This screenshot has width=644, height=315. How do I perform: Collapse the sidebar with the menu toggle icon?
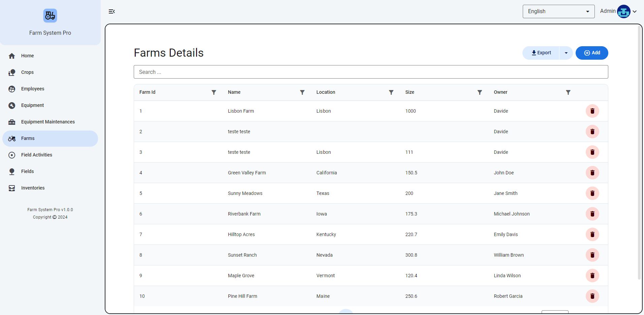coord(112,11)
